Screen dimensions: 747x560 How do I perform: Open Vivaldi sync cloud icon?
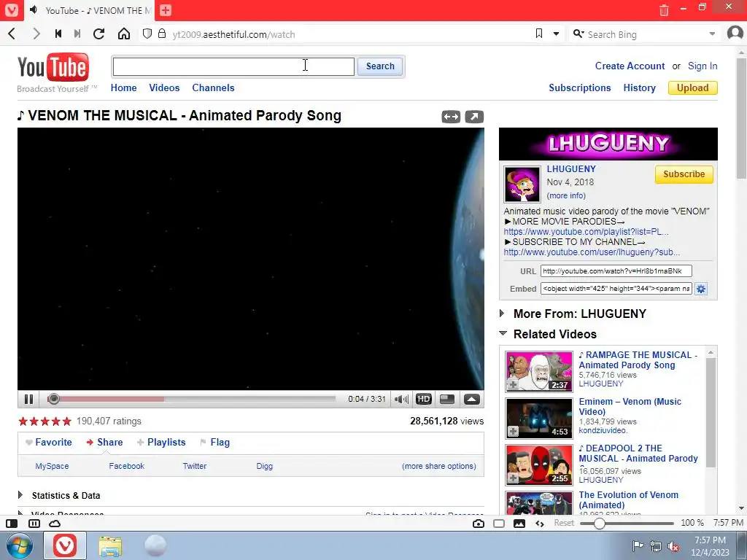tap(55, 524)
